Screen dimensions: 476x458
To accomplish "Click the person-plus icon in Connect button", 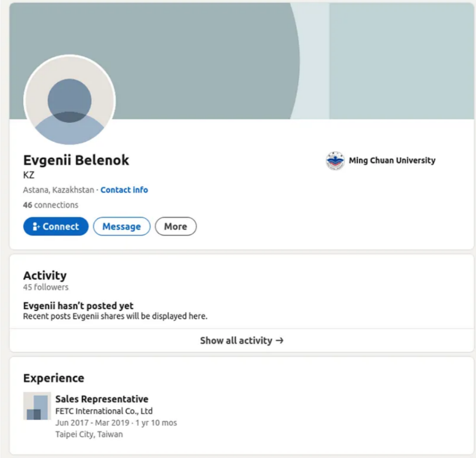I will coord(36,227).
